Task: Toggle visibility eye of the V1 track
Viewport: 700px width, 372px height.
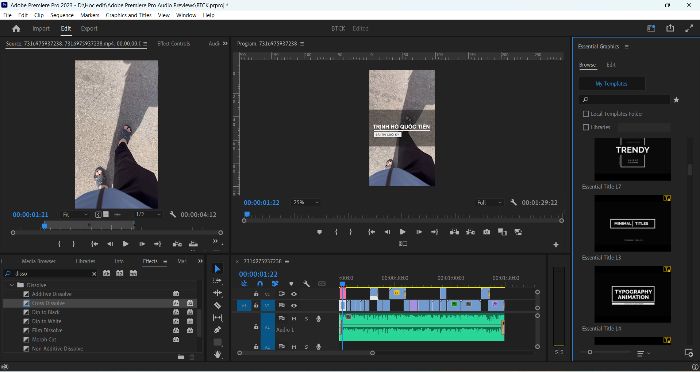Action: tap(294, 305)
